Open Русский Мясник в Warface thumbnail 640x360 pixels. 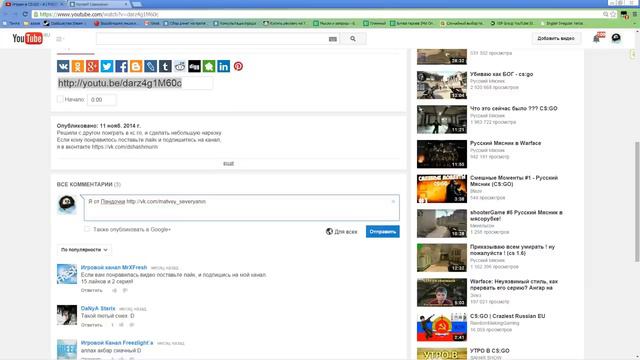(x=442, y=154)
